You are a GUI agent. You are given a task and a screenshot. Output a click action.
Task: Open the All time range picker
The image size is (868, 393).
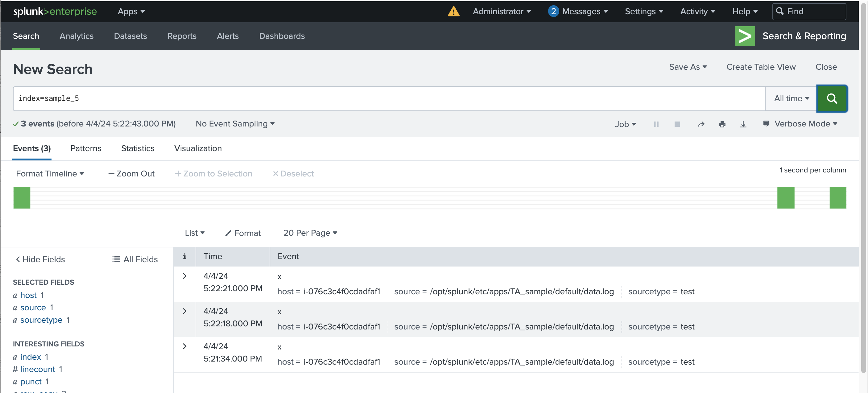point(791,98)
